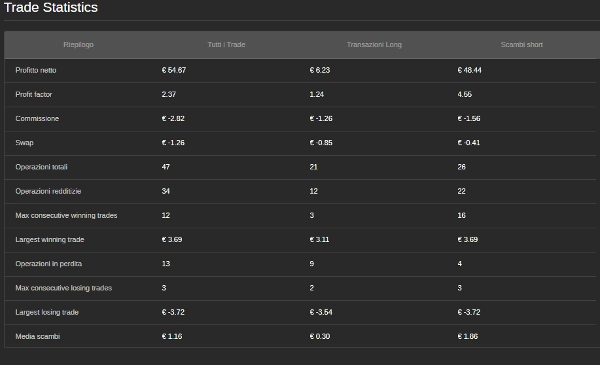
Task: Select long max consecutive winning value 3
Action: pyautogui.click(x=311, y=215)
